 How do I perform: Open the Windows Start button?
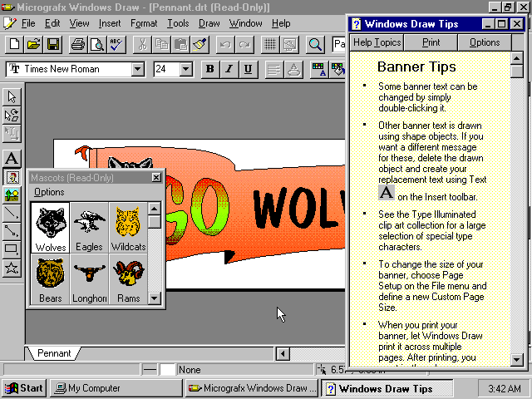(24, 388)
